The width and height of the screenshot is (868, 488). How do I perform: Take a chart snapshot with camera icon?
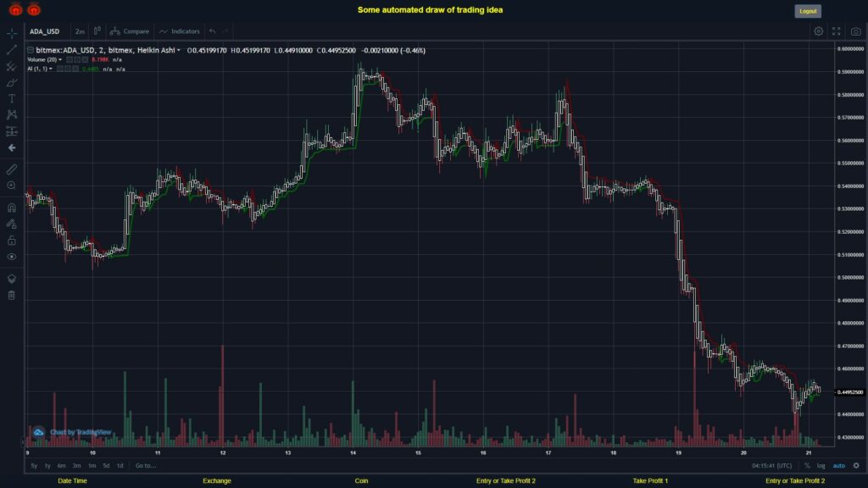pos(856,31)
